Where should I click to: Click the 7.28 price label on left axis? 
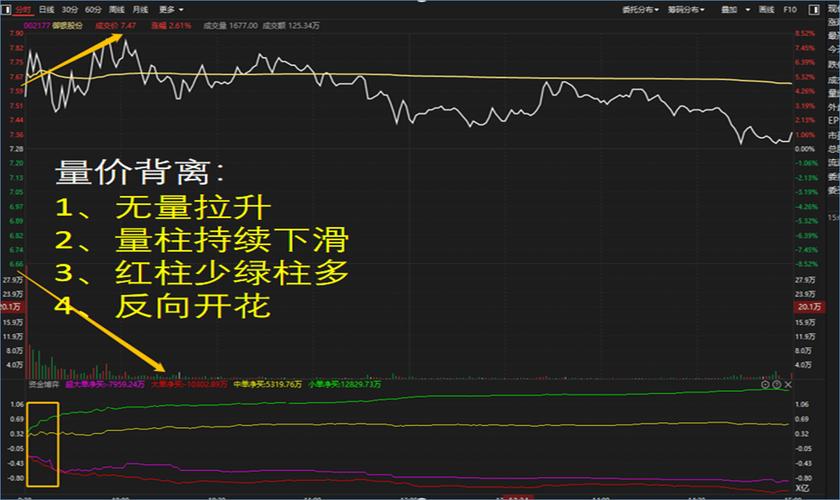17,148
